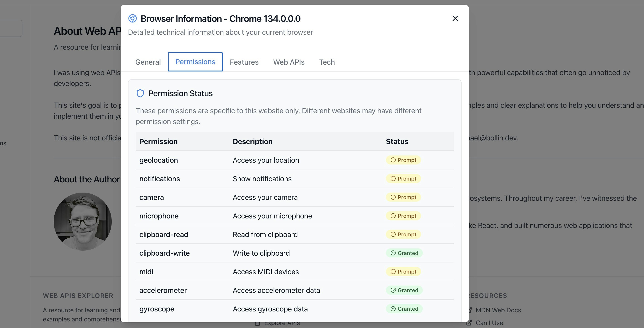Screen dimensions: 644x328
Task: Click the Granted badge for gyroscope
Action: (x=404, y=309)
